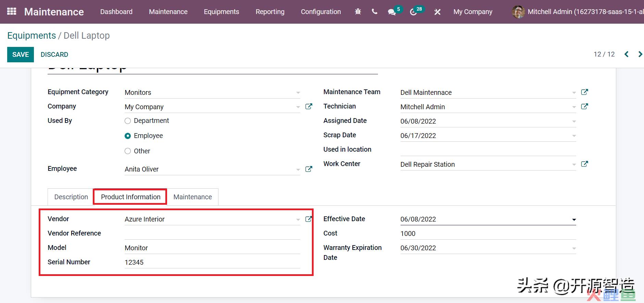Open Effective Date picker arrow
The image size is (644, 303).
(574, 219)
